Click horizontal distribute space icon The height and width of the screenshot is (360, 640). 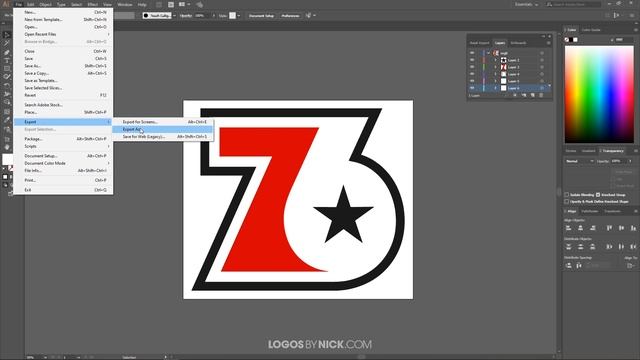[x=579, y=266]
